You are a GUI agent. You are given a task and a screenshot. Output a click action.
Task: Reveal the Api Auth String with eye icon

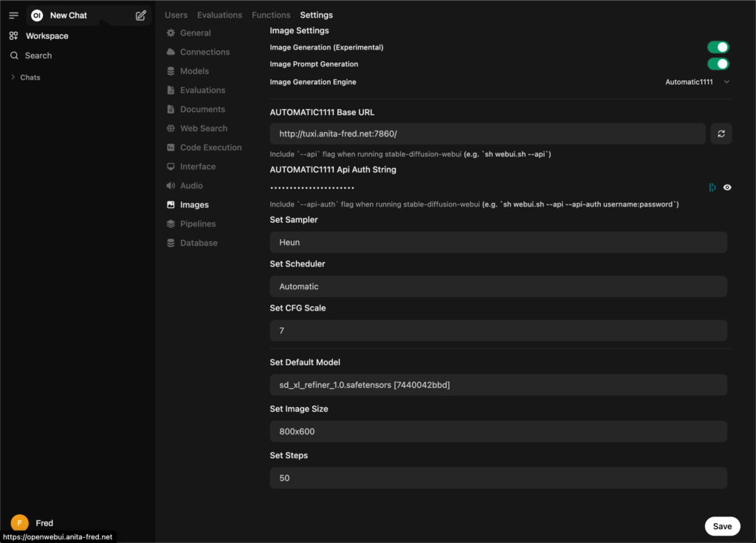pos(727,187)
